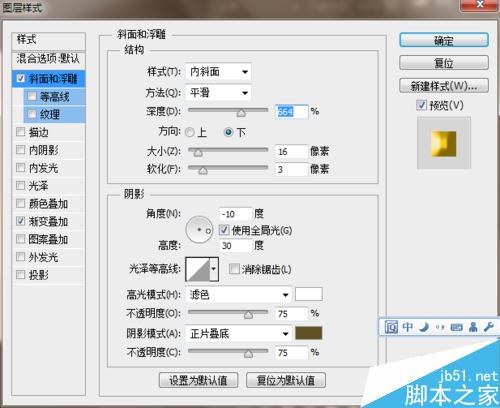
Task: Enable the 光泽 checkbox
Action: click(21, 185)
